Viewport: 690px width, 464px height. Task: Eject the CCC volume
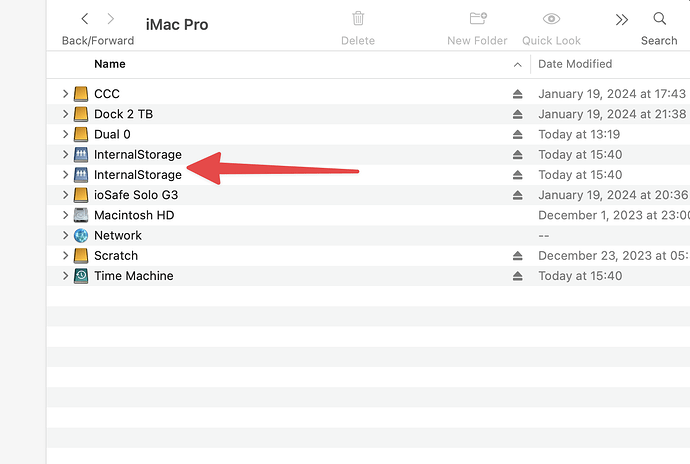tap(517, 94)
